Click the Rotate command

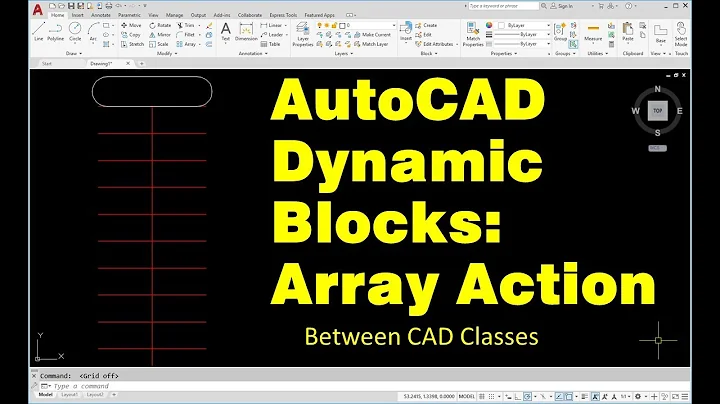[160, 25]
